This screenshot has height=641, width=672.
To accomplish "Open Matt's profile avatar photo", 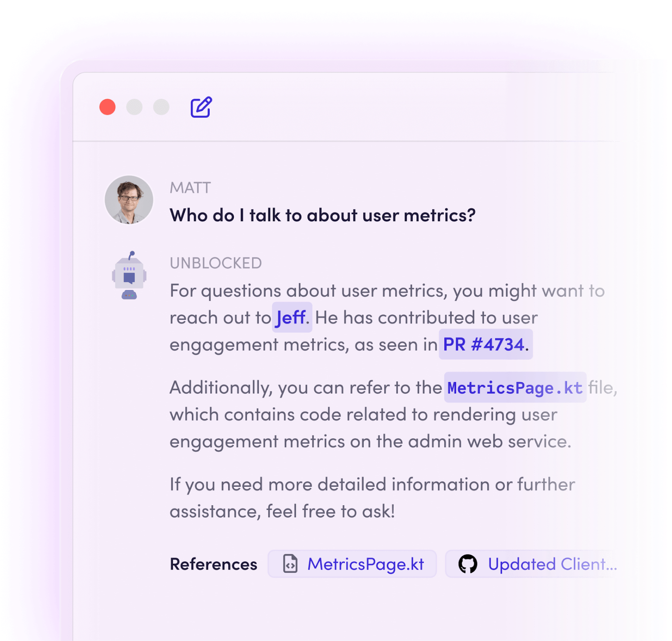I will pyautogui.click(x=129, y=200).
